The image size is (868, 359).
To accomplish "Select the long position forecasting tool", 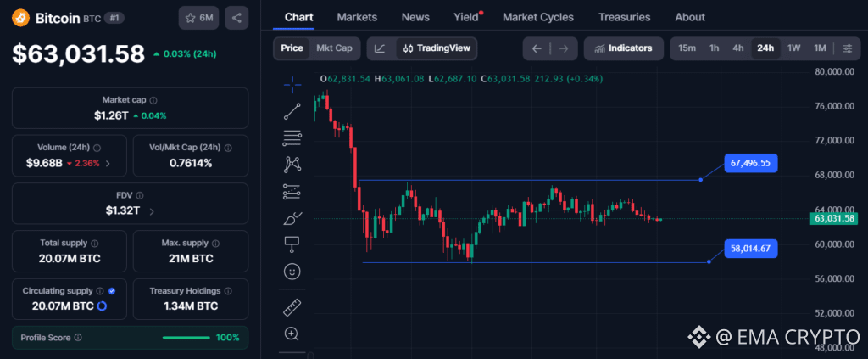I will point(292,191).
